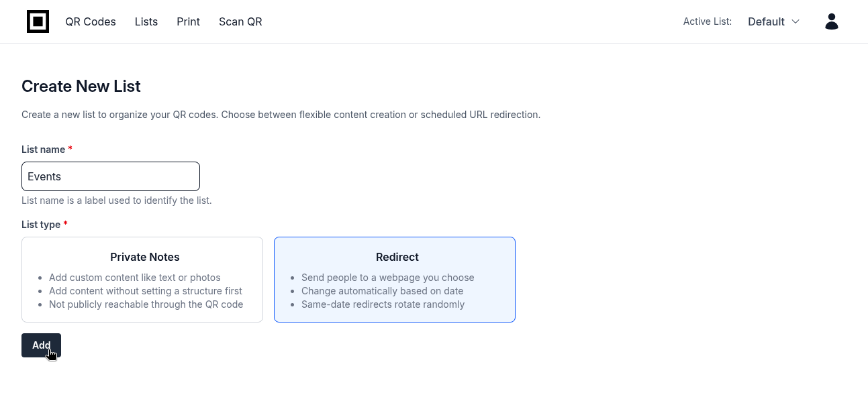
Task: Open the Lists navigation item
Action: [146, 21]
